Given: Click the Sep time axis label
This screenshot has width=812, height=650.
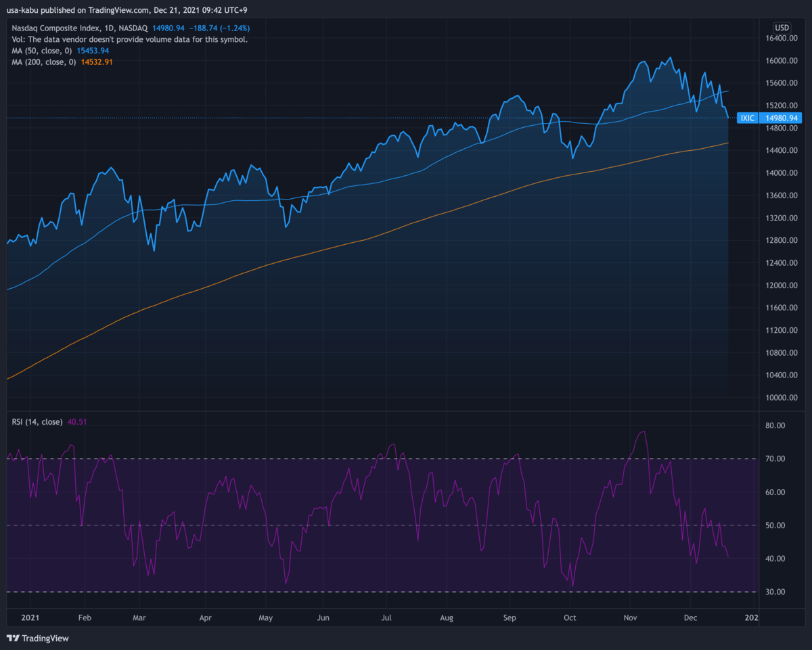Looking at the screenshot, I should pyautogui.click(x=510, y=618).
